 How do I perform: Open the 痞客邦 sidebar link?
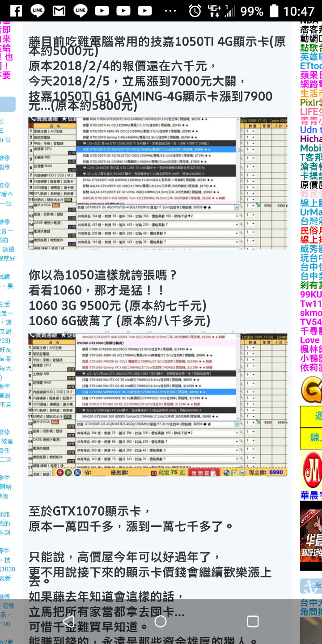(311, 30)
